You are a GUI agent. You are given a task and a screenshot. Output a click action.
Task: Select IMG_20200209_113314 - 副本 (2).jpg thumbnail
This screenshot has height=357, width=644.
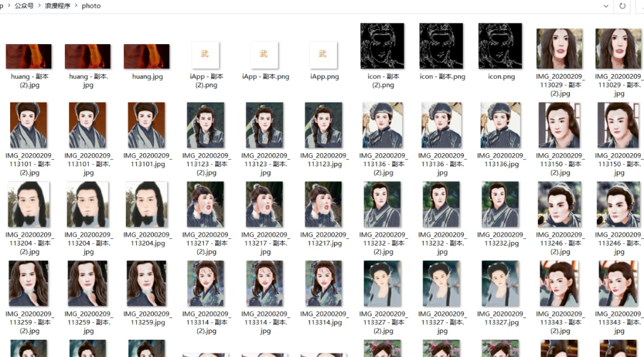(x=205, y=283)
